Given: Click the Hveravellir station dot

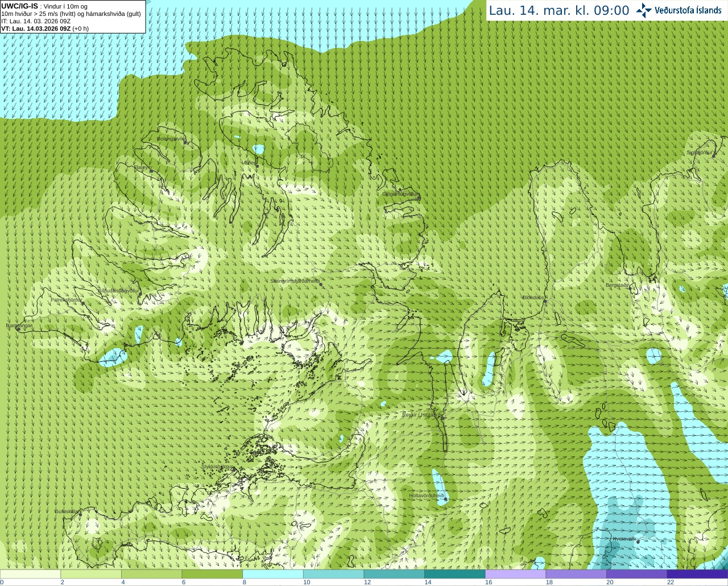Looking at the screenshot, I should pyautogui.click(x=638, y=542).
